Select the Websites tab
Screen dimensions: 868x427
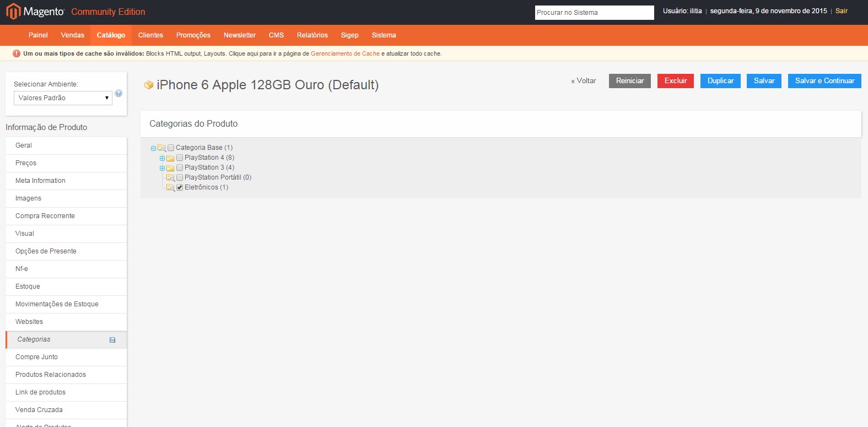(66, 322)
